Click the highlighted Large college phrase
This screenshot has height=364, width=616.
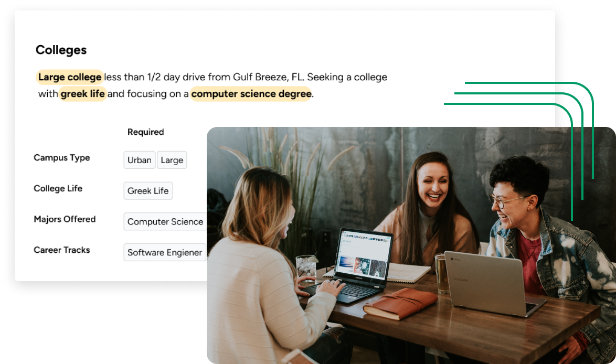[70, 77]
